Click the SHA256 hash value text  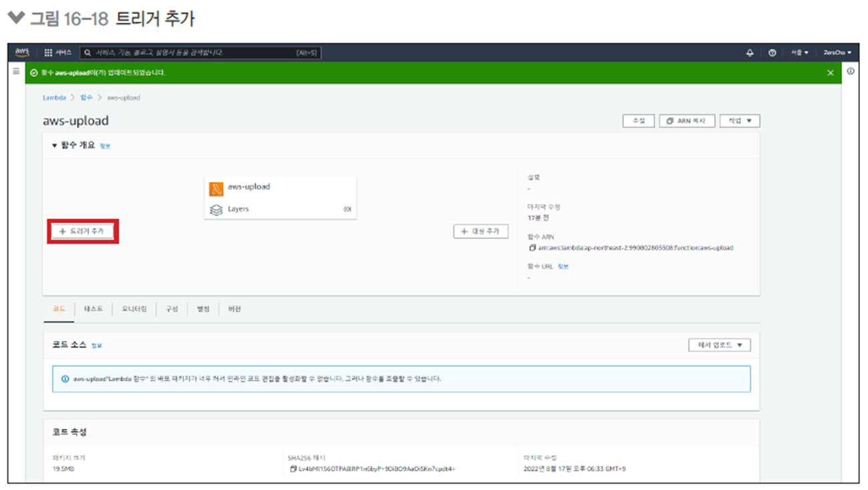point(376,469)
